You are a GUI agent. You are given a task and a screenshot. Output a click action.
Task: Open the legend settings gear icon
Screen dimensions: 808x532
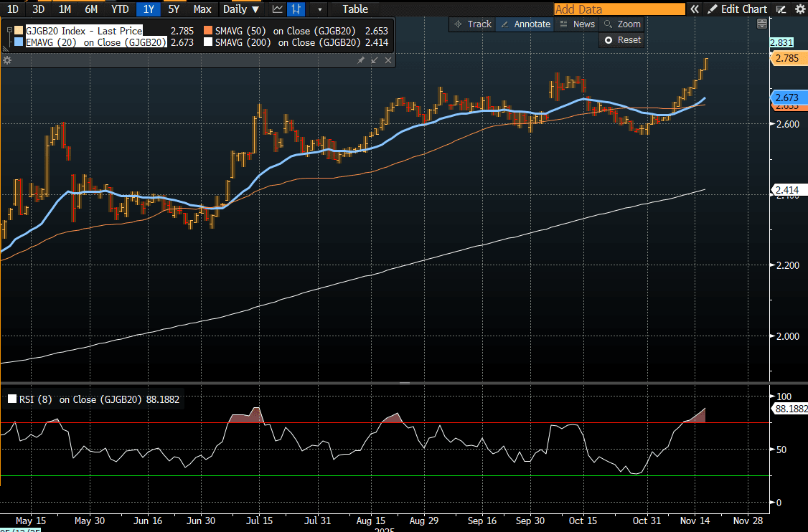[7, 60]
